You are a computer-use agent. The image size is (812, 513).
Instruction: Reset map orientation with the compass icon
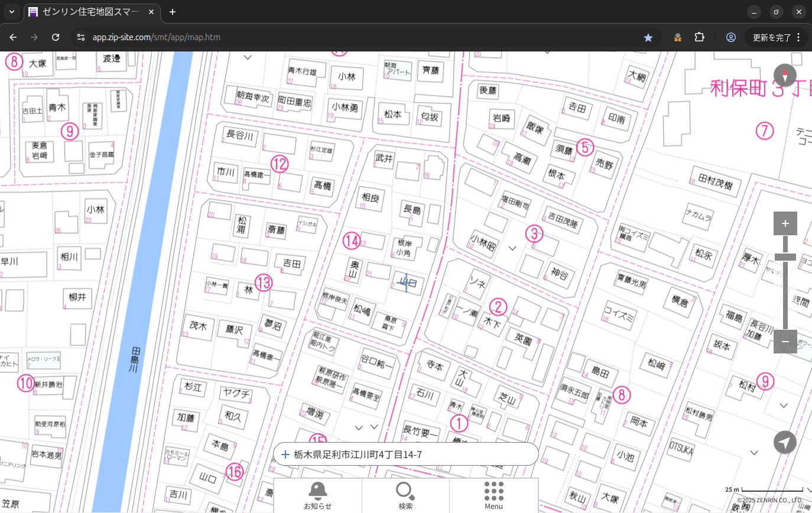(x=785, y=75)
